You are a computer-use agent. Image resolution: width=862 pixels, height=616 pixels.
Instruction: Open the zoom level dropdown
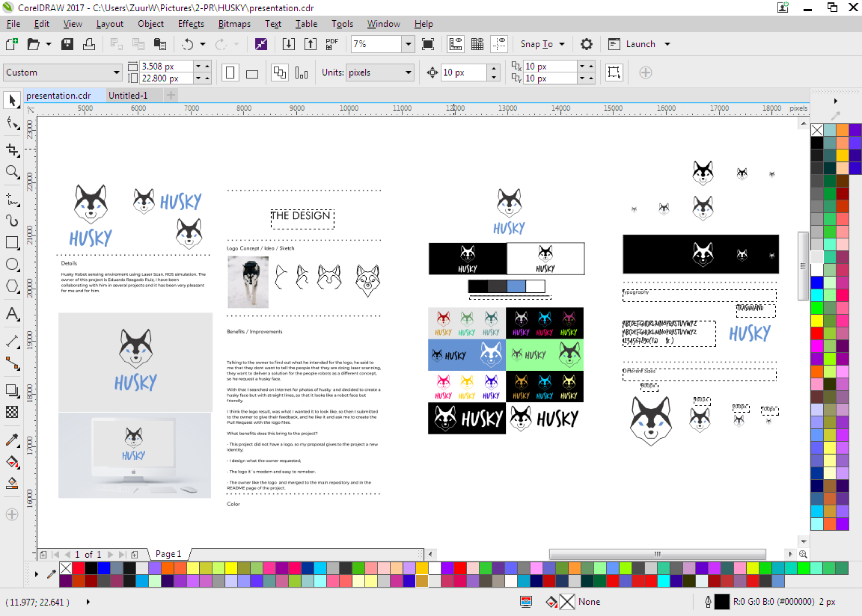click(408, 44)
